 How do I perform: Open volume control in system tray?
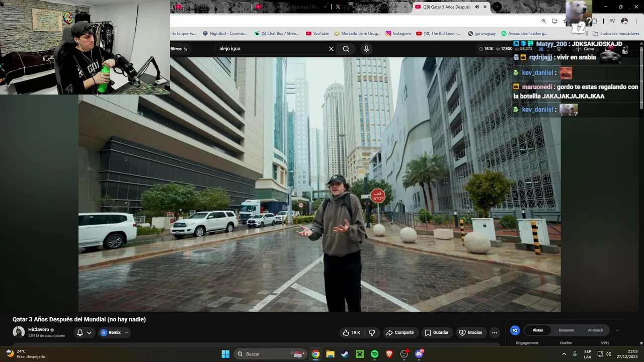coord(608,354)
